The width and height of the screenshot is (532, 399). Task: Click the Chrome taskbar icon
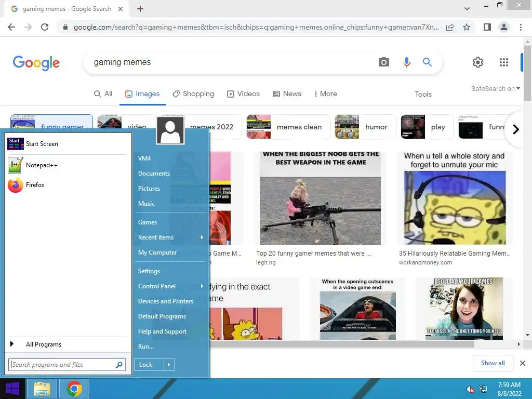click(74, 389)
